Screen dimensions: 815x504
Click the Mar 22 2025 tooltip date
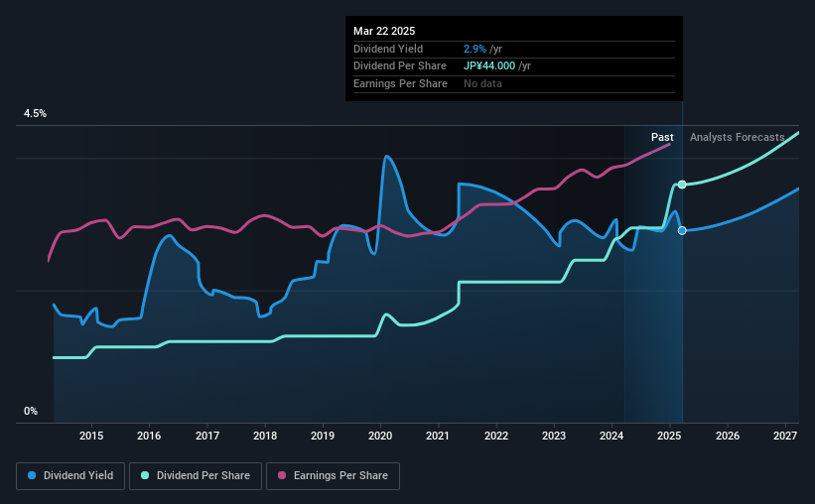(384, 31)
